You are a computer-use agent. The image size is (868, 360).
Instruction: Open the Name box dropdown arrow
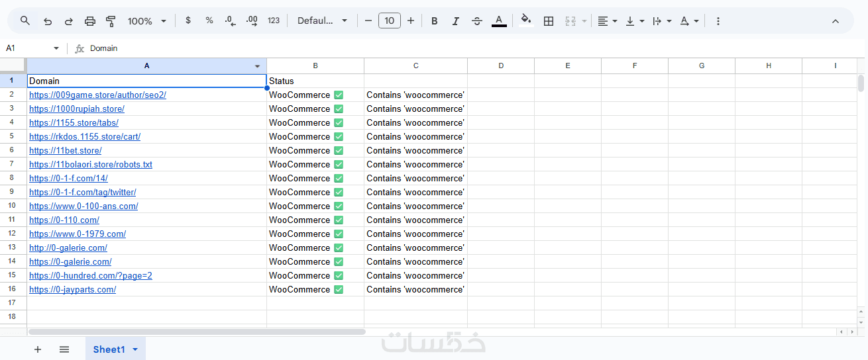(56, 48)
